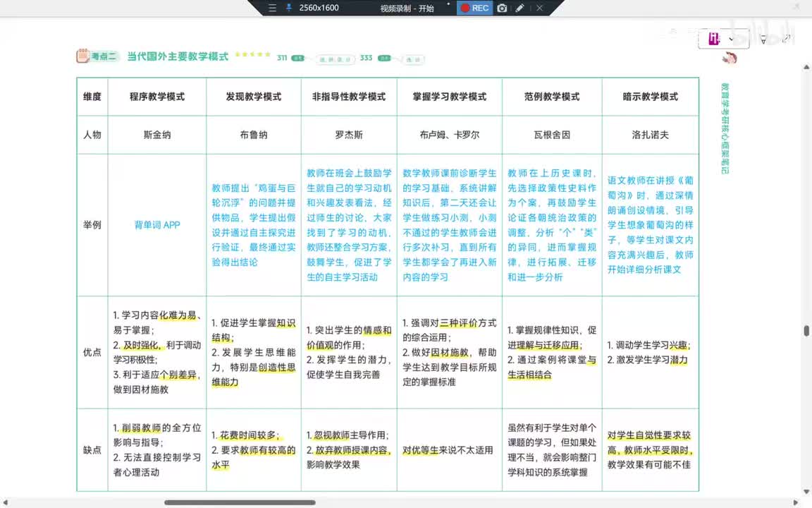This screenshot has height=508, width=812.
Task: Click the drawback text 对优等生来说不太适用
Action: click(448, 450)
